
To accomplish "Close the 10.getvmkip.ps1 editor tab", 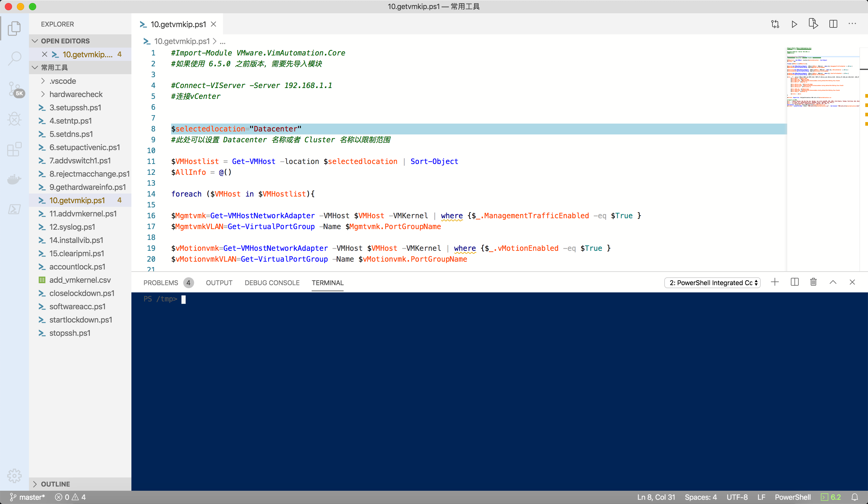I will pos(214,24).
